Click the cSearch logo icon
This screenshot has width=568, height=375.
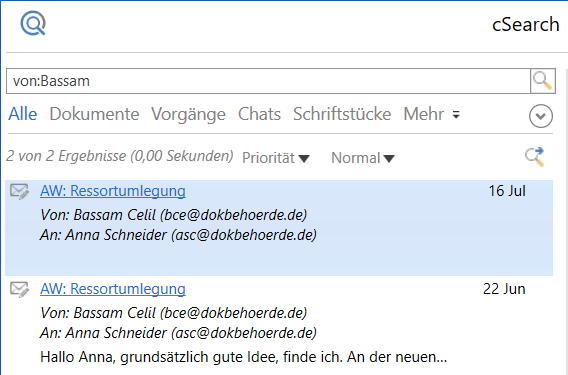(x=33, y=23)
